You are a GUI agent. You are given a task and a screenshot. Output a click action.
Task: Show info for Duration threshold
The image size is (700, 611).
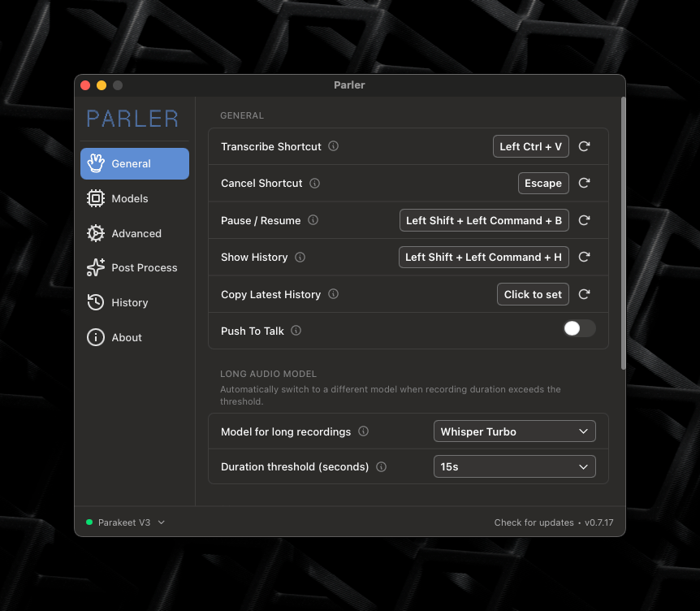(x=381, y=466)
